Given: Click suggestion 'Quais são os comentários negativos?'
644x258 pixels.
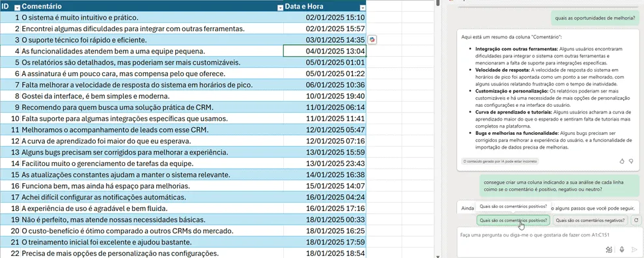Looking at the screenshot, I should coord(590,221).
